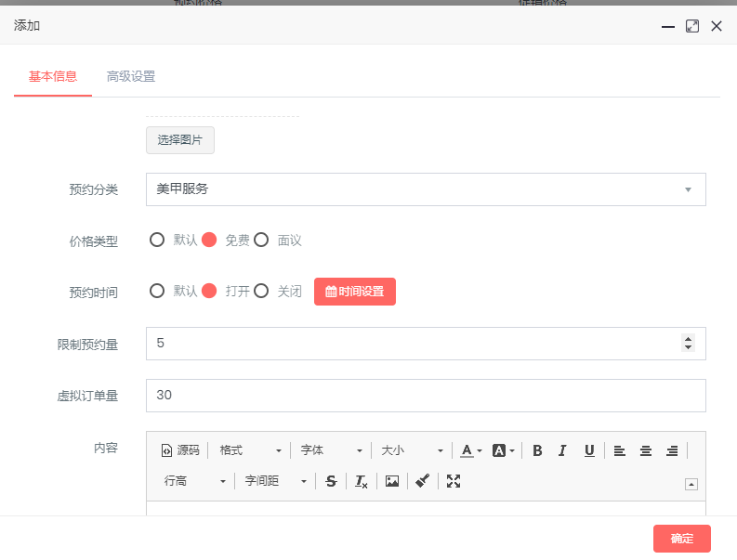The width and height of the screenshot is (737, 560).
Task: Select the 基本信息 tab
Action: tap(53, 76)
